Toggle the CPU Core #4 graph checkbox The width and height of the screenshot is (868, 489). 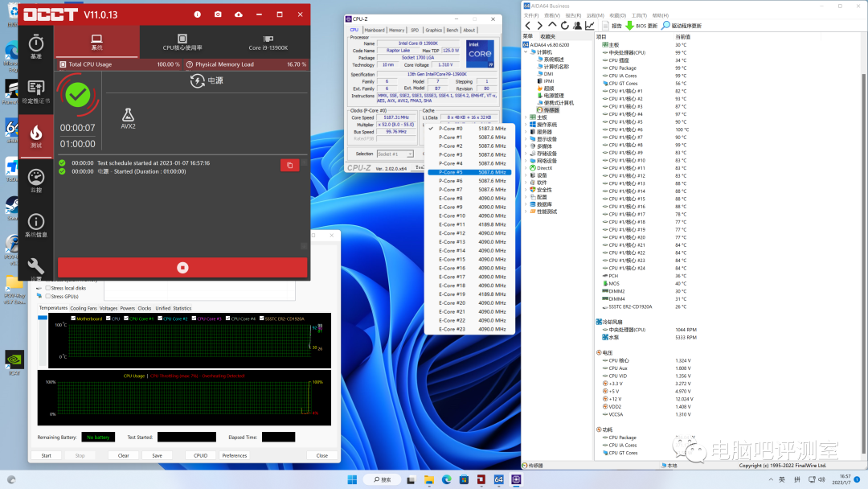point(227,318)
